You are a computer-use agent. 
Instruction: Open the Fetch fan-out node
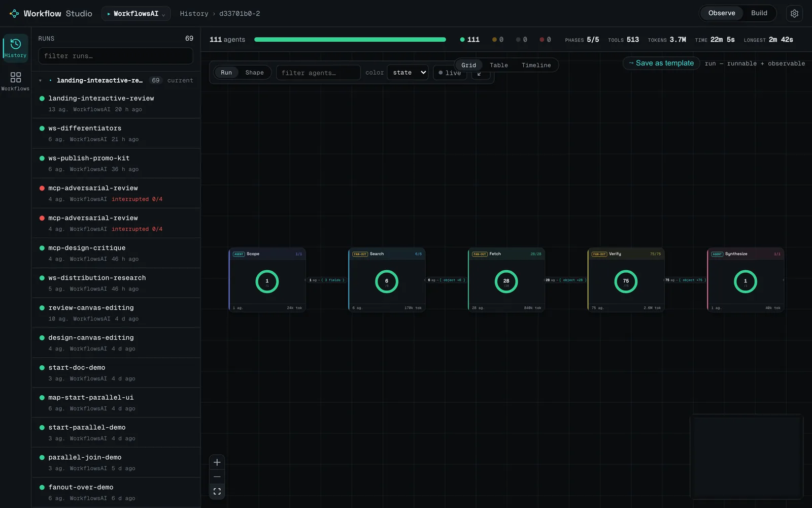click(506, 279)
